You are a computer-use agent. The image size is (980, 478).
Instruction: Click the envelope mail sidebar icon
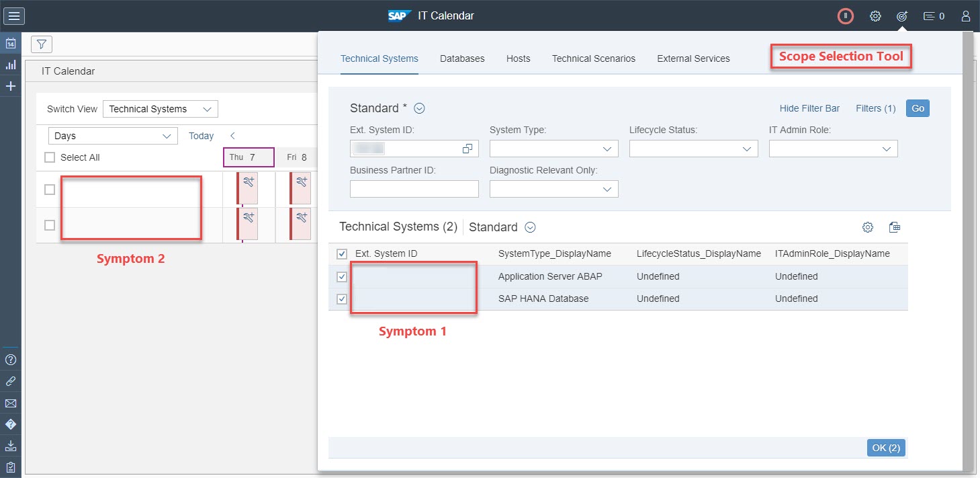click(11, 403)
